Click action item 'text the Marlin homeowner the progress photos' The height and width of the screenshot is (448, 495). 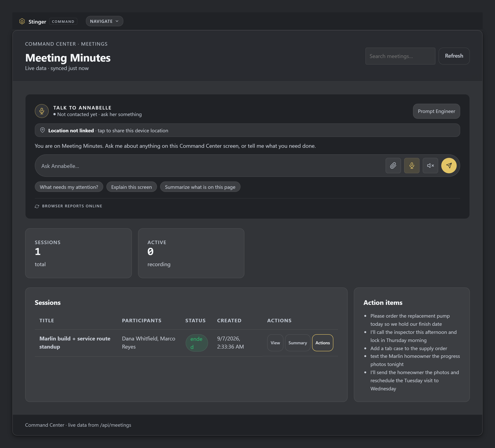pos(415,360)
